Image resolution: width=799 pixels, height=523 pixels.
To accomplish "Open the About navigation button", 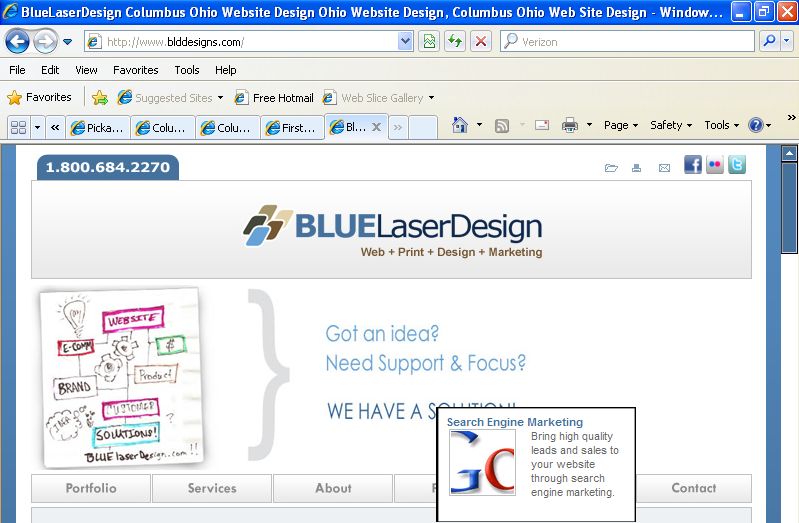I will coord(333,488).
